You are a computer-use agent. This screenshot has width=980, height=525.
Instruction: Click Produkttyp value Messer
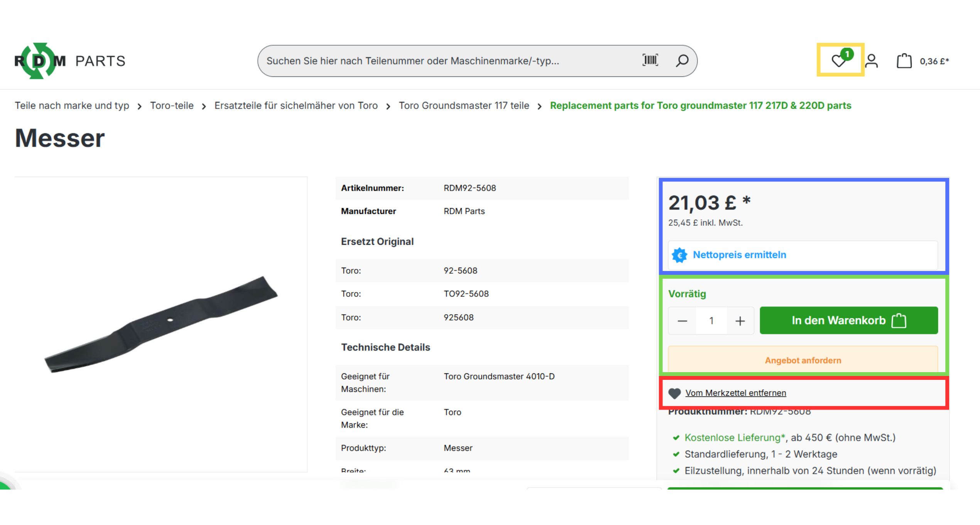[458, 448]
